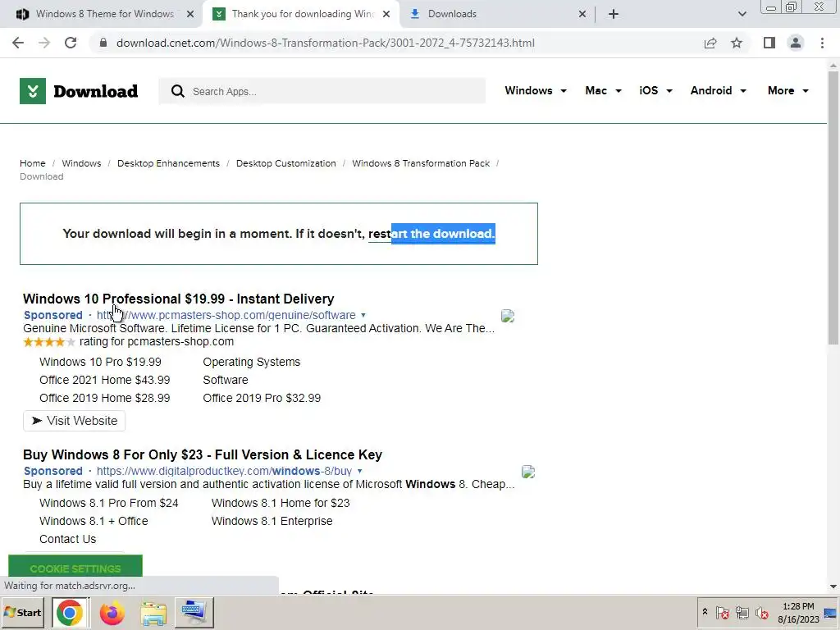Open a new browser tab

(x=614, y=14)
